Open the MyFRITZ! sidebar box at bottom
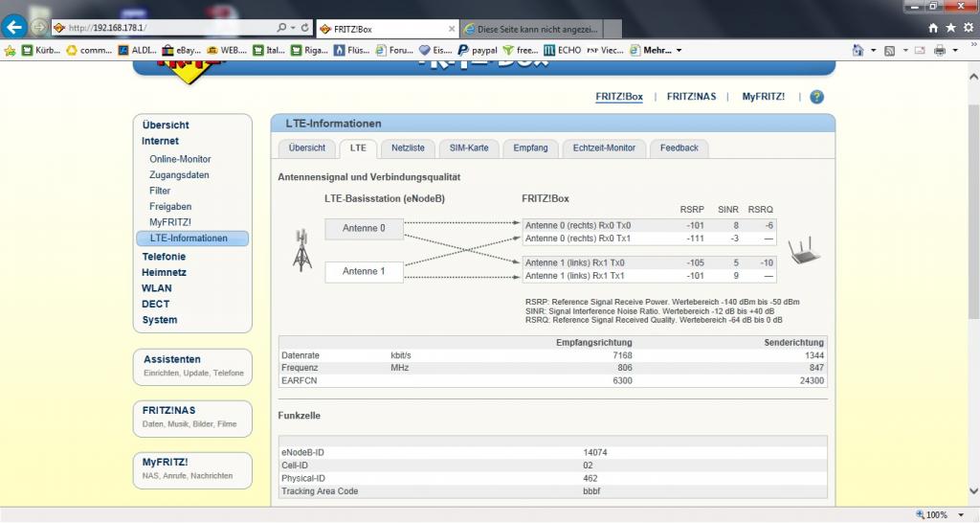 coord(192,469)
